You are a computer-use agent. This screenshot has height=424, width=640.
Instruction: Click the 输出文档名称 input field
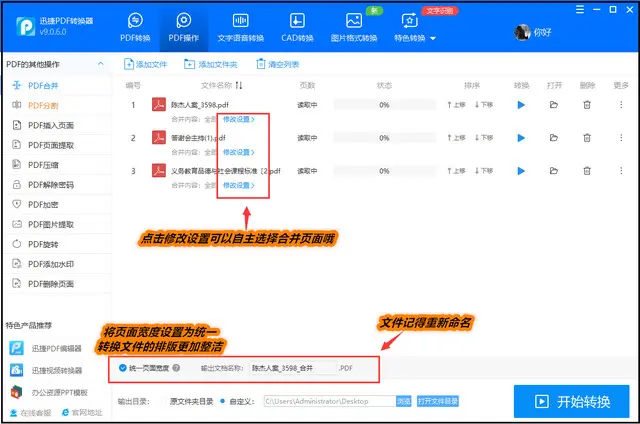pyautogui.click(x=293, y=368)
